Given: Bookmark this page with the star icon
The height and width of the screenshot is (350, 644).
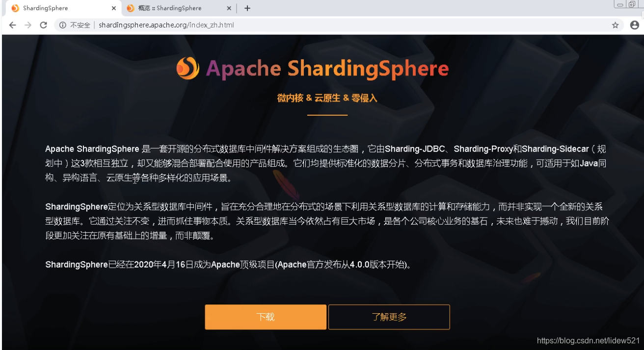Looking at the screenshot, I should point(615,25).
